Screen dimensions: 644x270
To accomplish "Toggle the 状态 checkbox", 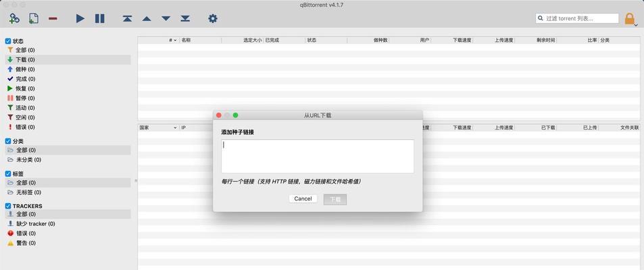I will click(8, 41).
